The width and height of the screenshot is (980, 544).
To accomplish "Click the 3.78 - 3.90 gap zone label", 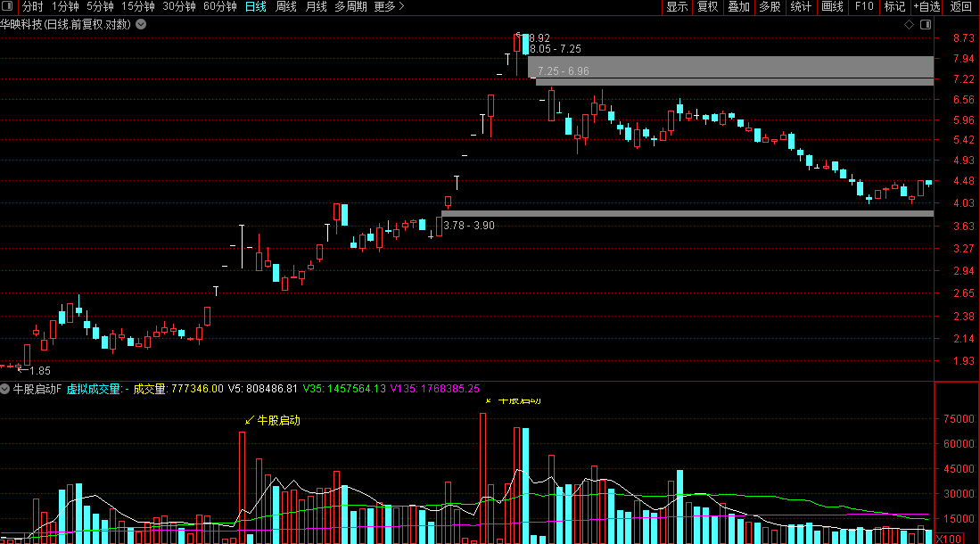I will point(469,226).
